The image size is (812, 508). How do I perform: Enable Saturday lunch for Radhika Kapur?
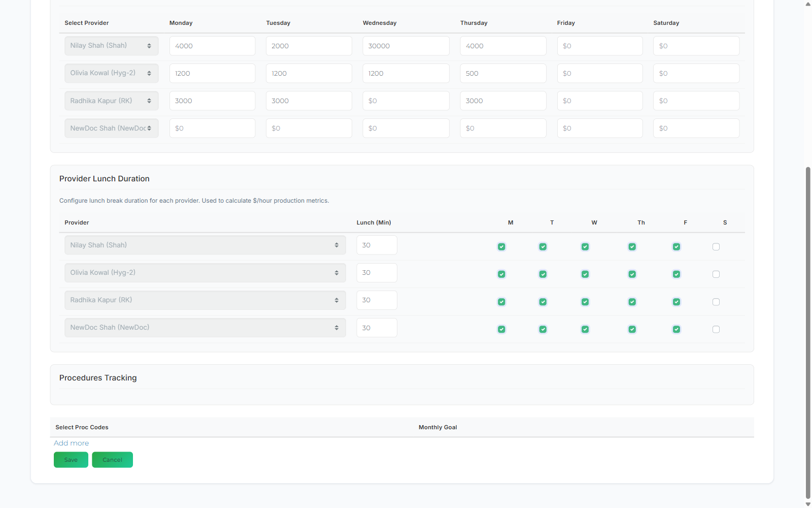click(x=716, y=302)
